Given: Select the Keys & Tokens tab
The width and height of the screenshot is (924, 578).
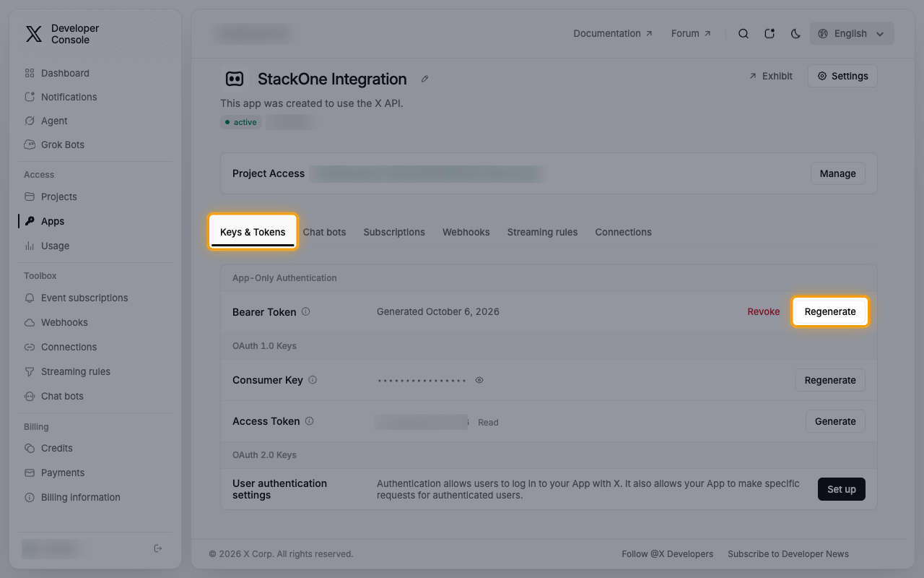Looking at the screenshot, I should point(253,232).
